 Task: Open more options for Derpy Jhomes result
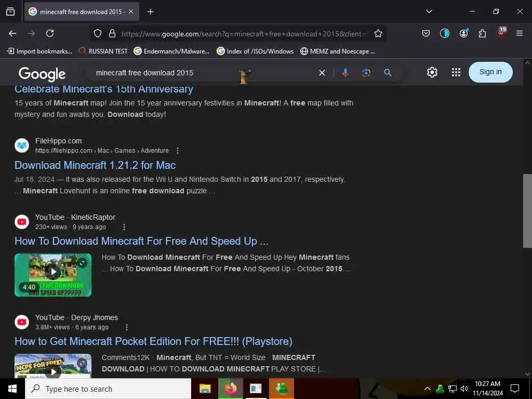tap(127, 327)
